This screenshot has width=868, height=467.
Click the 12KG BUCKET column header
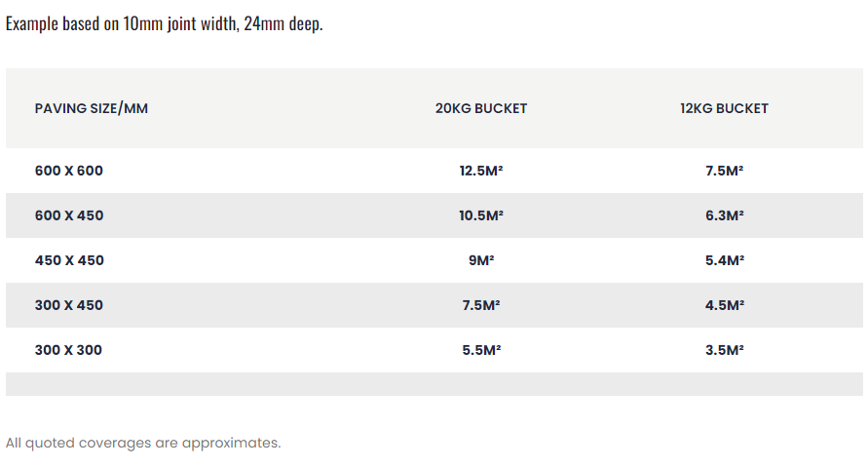click(724, 108)
